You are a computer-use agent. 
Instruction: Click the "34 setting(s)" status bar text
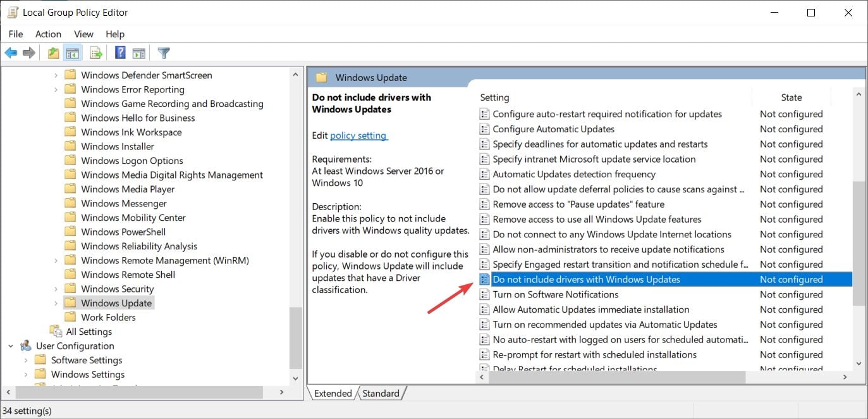[x=27, y=411]
